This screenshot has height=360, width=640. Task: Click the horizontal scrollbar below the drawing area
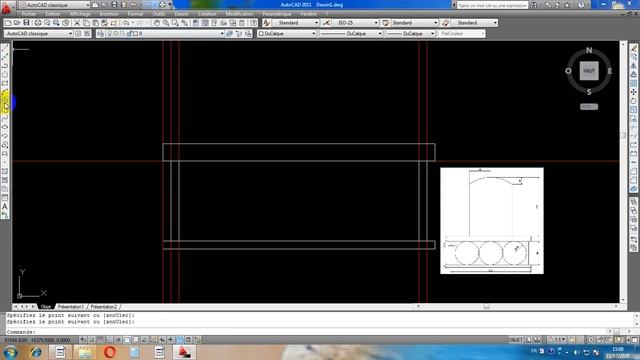516,307
